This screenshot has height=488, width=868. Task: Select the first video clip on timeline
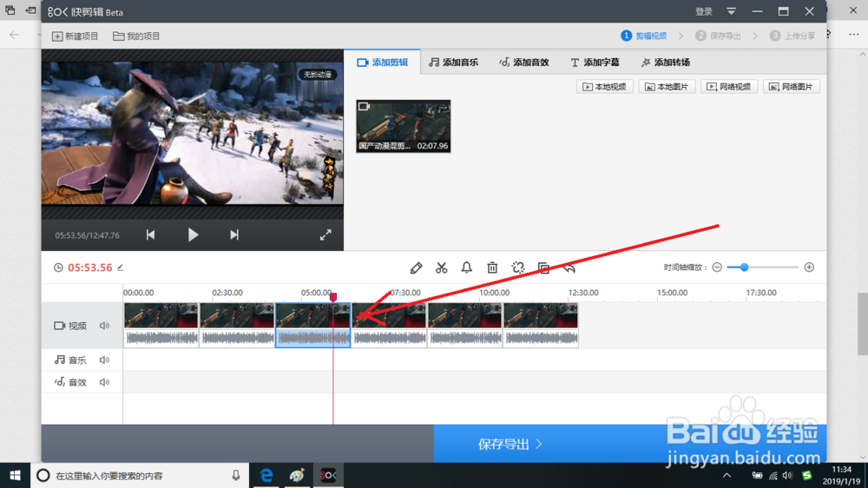coord(161,325)
